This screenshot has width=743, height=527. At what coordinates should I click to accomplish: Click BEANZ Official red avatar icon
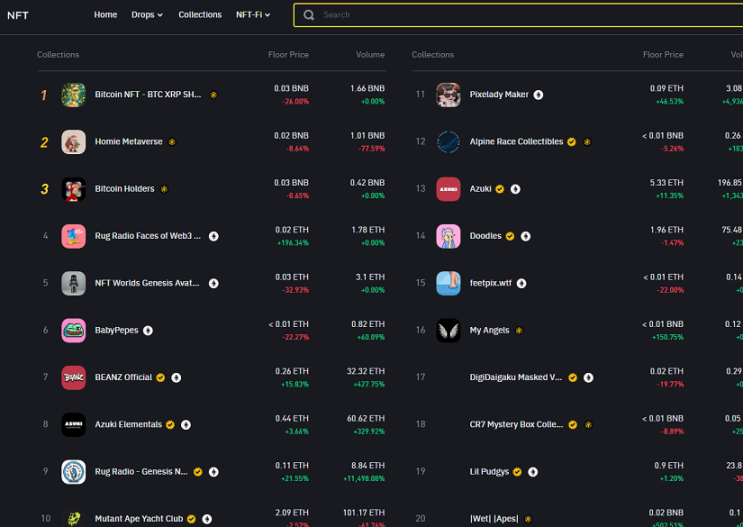(x=73, y=378)
